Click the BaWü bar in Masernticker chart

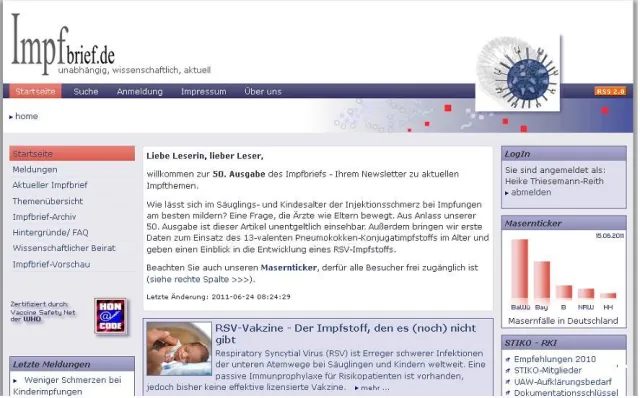click(520, 269)
